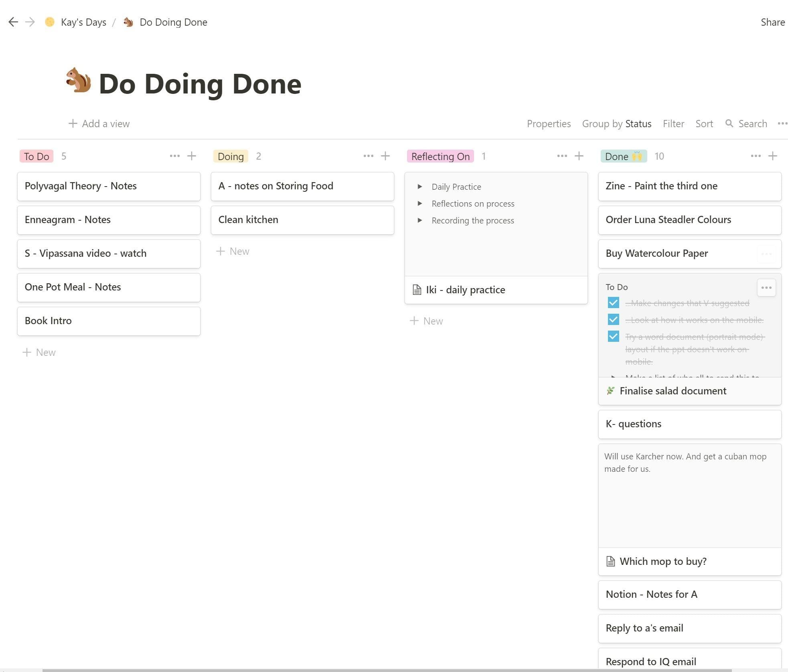The width and height of the screenshot is (788, 672).
Task: Click the Share button
Action: tap(773, 22)
